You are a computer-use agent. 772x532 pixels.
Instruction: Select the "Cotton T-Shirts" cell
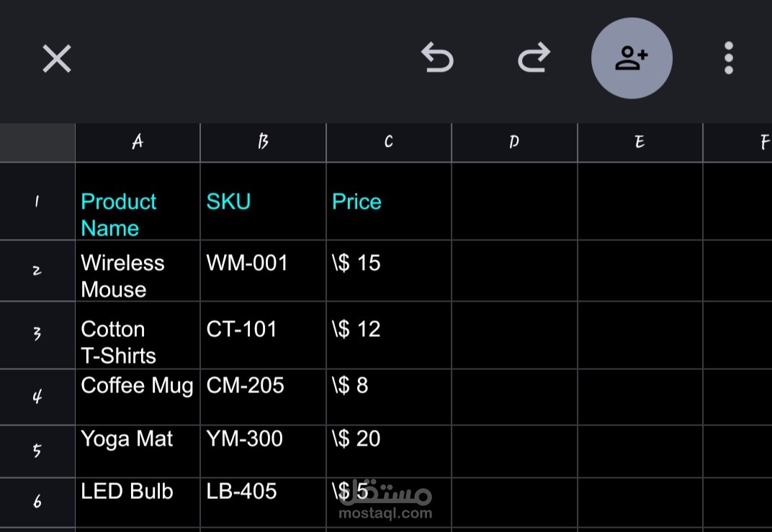tap(138, 335)
